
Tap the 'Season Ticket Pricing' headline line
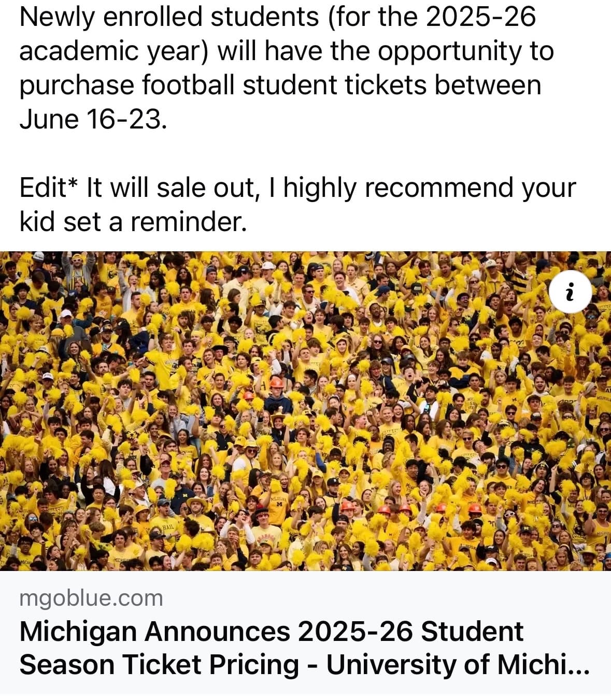pos(159,665)
